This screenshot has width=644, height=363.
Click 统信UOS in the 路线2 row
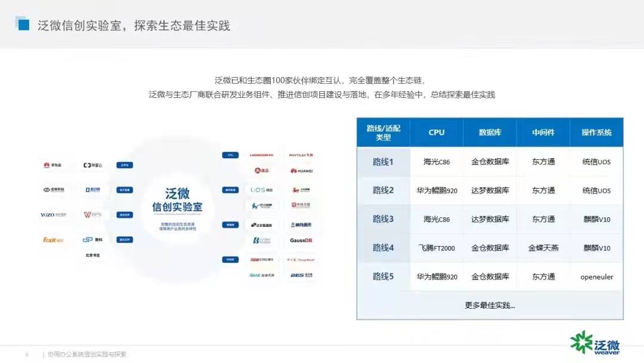pyautogui.click(x=596, y=190)
